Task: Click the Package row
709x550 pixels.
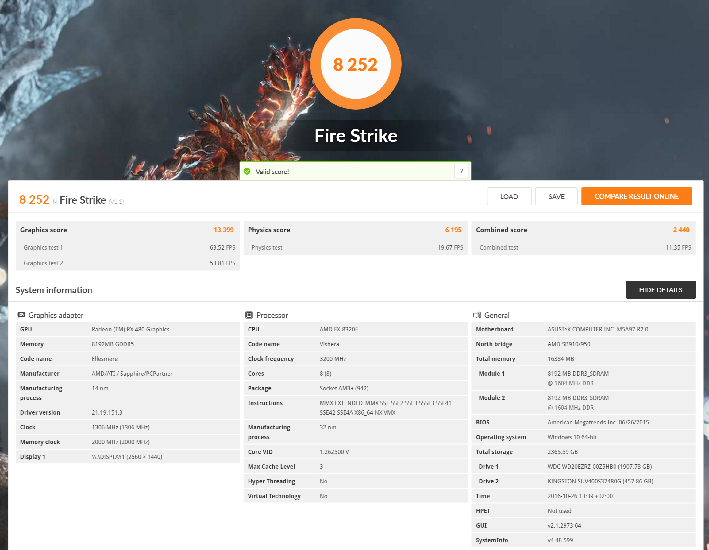Action: [x=356, y=388]
